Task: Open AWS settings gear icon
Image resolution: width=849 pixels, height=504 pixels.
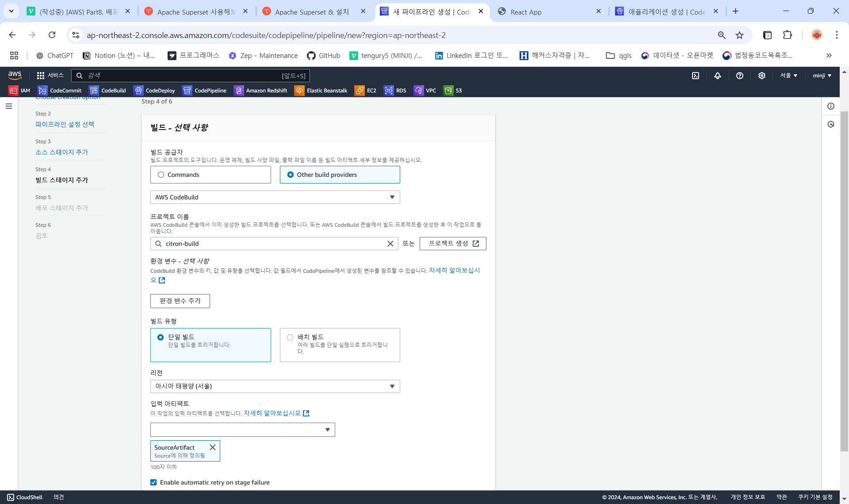Action: [x=761, y=76]
